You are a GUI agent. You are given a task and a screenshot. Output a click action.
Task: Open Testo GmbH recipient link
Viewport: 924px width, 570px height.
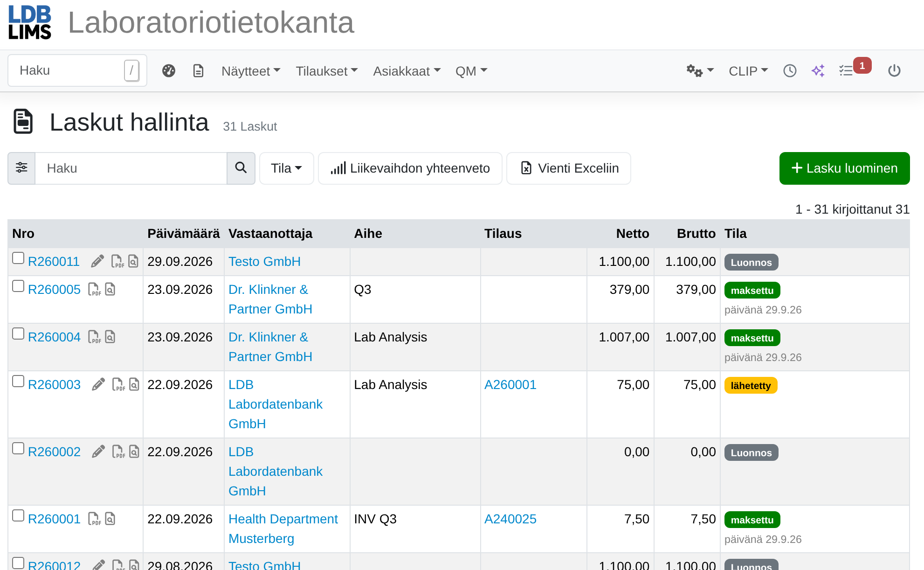tap(264, 262)
